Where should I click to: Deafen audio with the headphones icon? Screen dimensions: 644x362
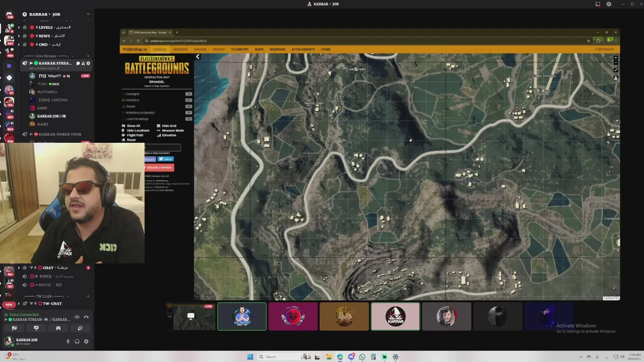(77, 341)
